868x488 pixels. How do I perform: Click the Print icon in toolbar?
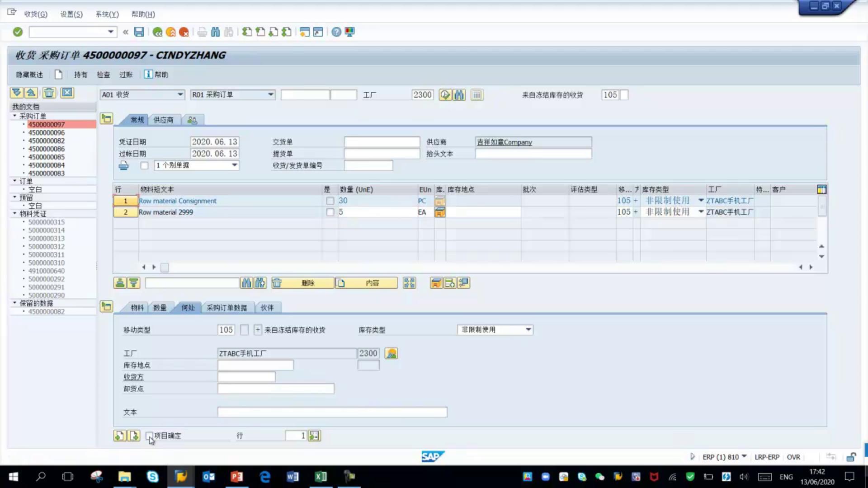[202, 32]
